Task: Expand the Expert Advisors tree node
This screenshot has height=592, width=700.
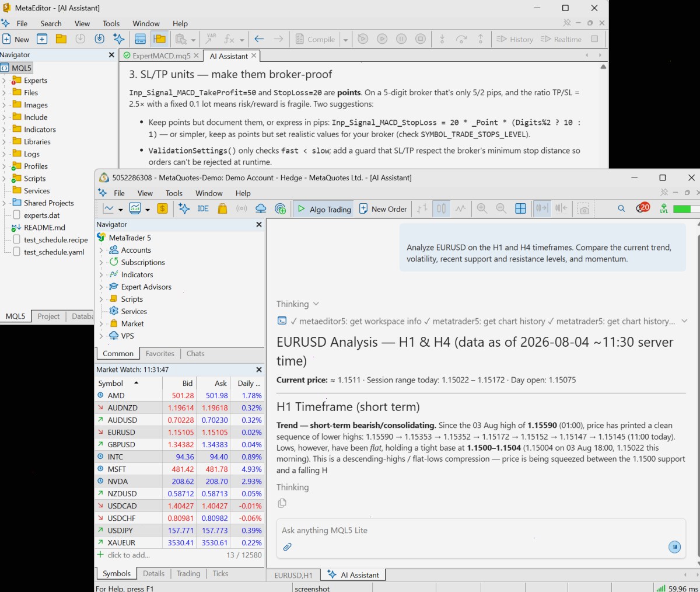Action: coord(101,287)
